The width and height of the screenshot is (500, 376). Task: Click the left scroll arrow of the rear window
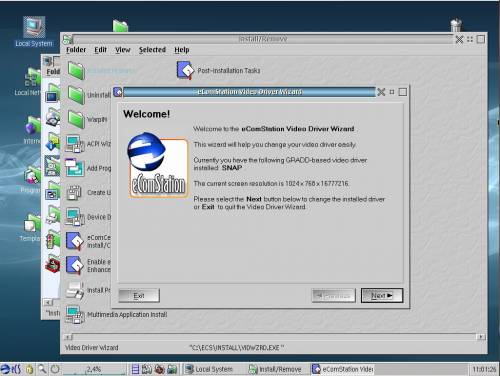(48, 302)
